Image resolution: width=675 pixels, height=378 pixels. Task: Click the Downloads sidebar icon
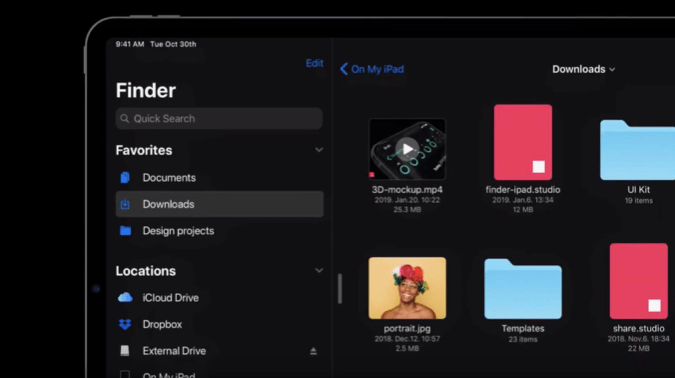click(x=125, y=204)
